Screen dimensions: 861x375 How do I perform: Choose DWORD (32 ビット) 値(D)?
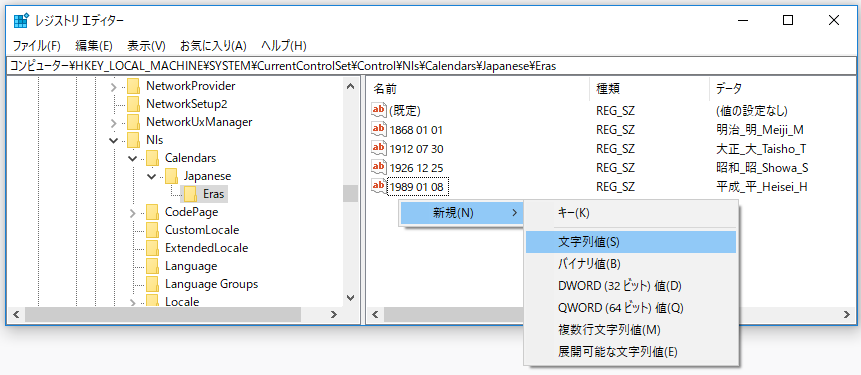click(630, 286)
